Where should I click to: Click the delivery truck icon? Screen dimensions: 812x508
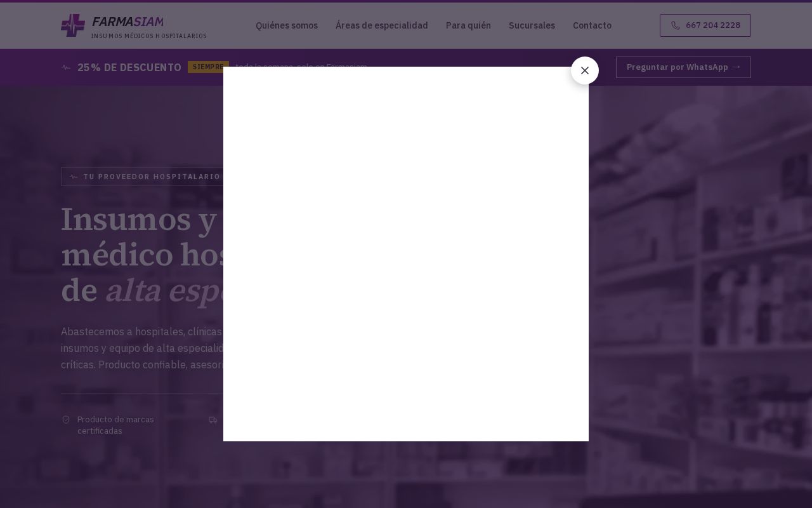pyautogui.click(x=213, y=420)
